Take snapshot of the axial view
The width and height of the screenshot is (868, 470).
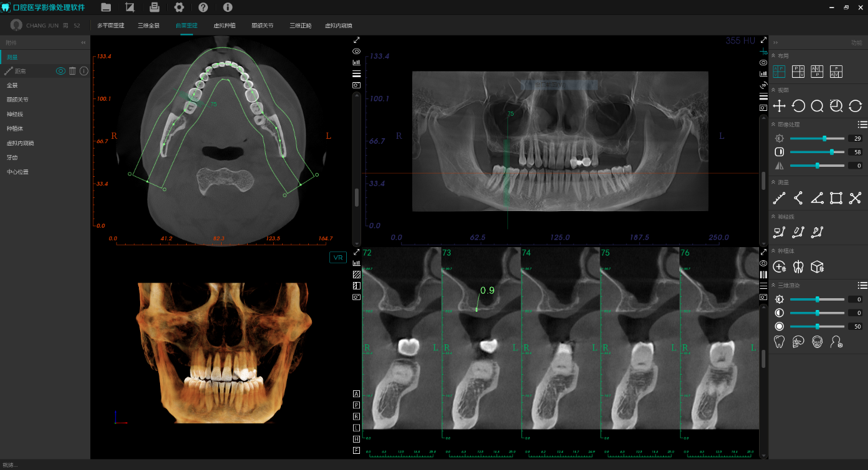point(357,85)
